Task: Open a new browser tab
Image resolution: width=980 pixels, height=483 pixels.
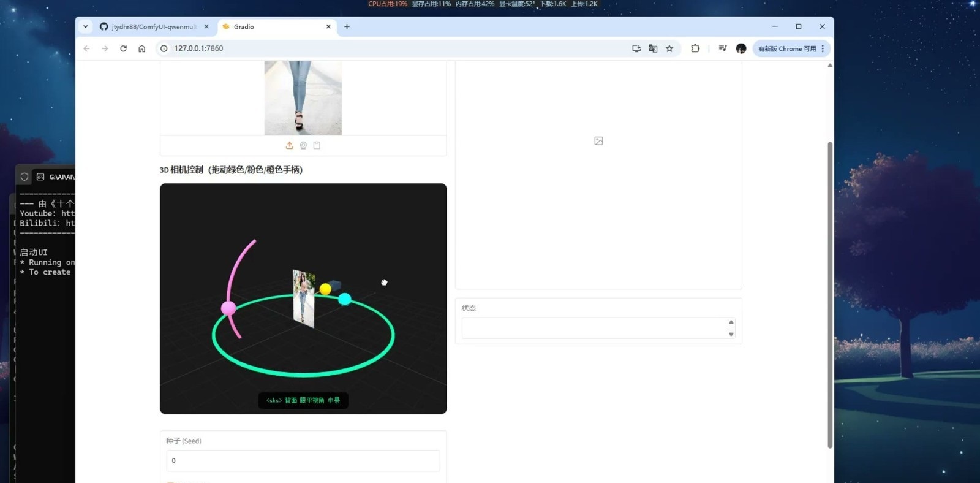Action: click(347, 27)
